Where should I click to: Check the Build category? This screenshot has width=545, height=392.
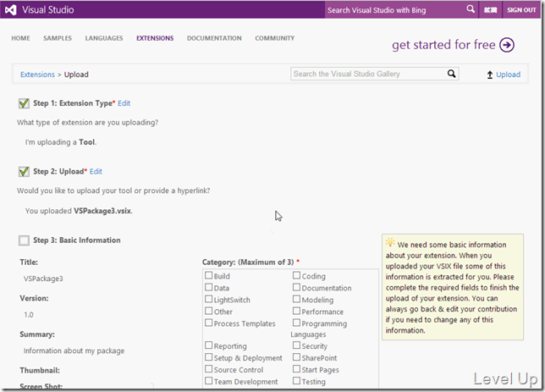pyautogui.click(x=208, y=275)
